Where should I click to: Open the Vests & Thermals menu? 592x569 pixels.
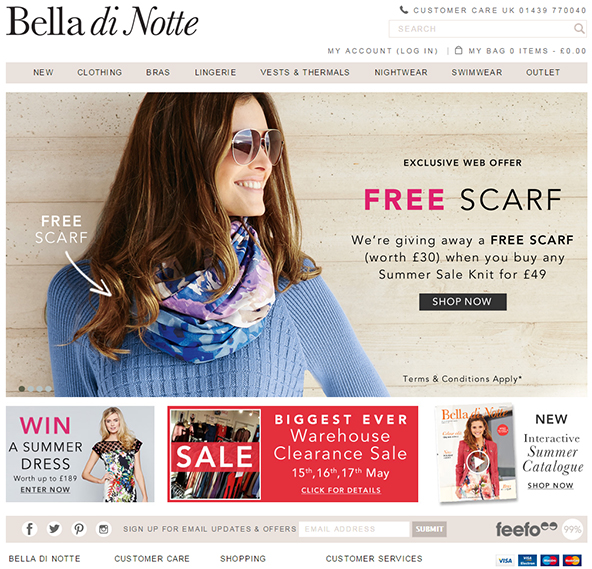click(305, 72)
